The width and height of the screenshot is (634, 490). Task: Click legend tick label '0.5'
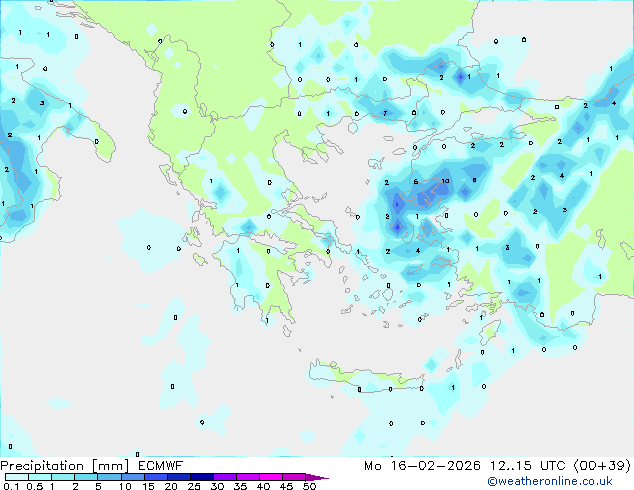35,486
